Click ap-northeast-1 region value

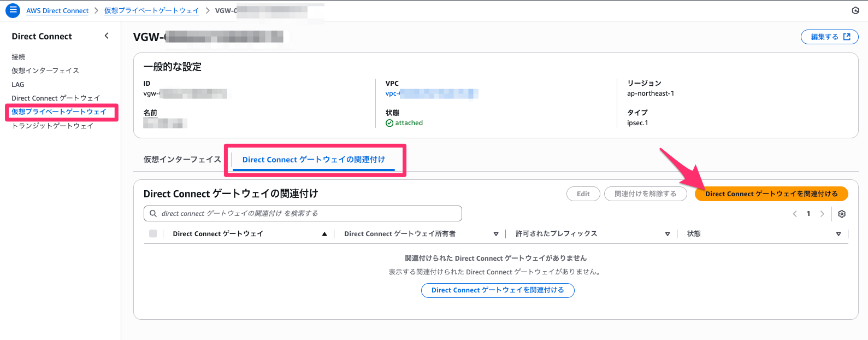pyautogui.click(x=651, y=93)
